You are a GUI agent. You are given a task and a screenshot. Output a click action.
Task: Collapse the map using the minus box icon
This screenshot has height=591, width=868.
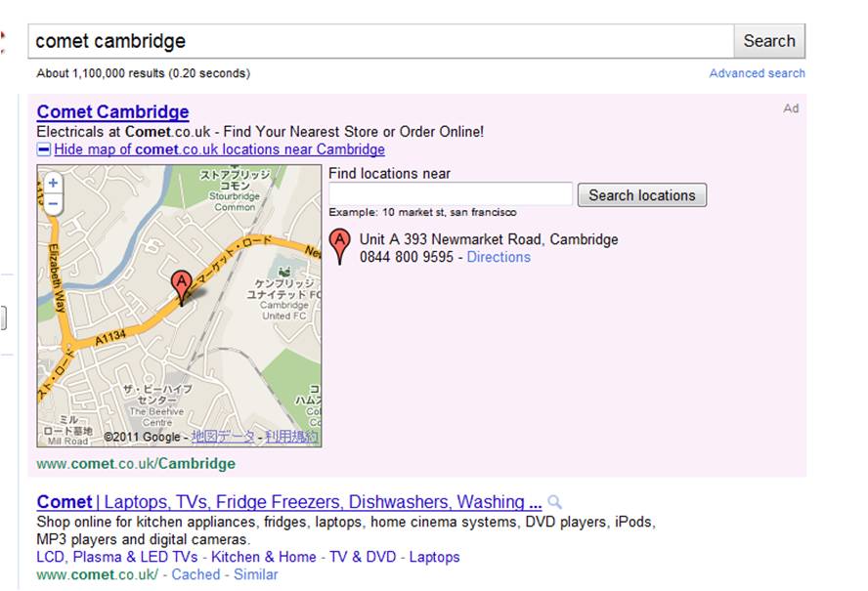click(44, 149)
